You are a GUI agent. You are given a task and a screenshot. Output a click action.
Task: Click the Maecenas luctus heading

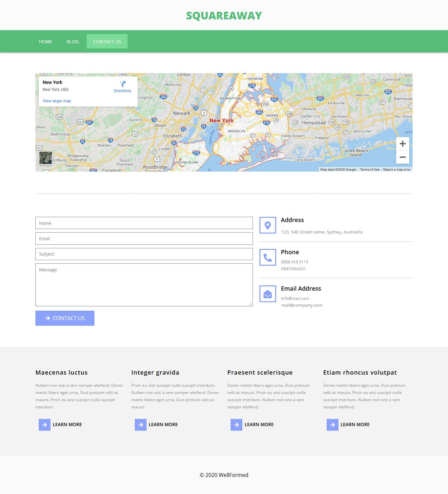tap(62, 373)
